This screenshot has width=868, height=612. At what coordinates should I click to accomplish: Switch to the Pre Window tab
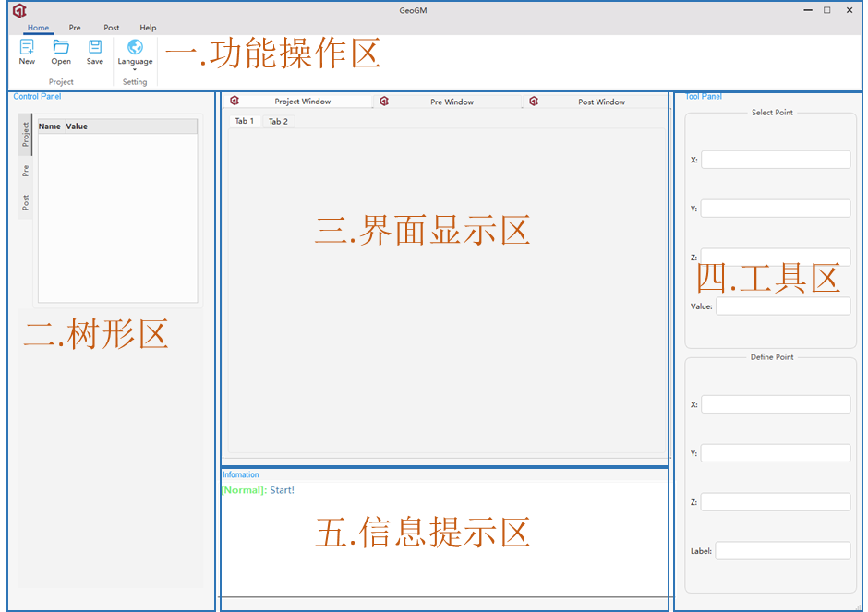point(452,102)
